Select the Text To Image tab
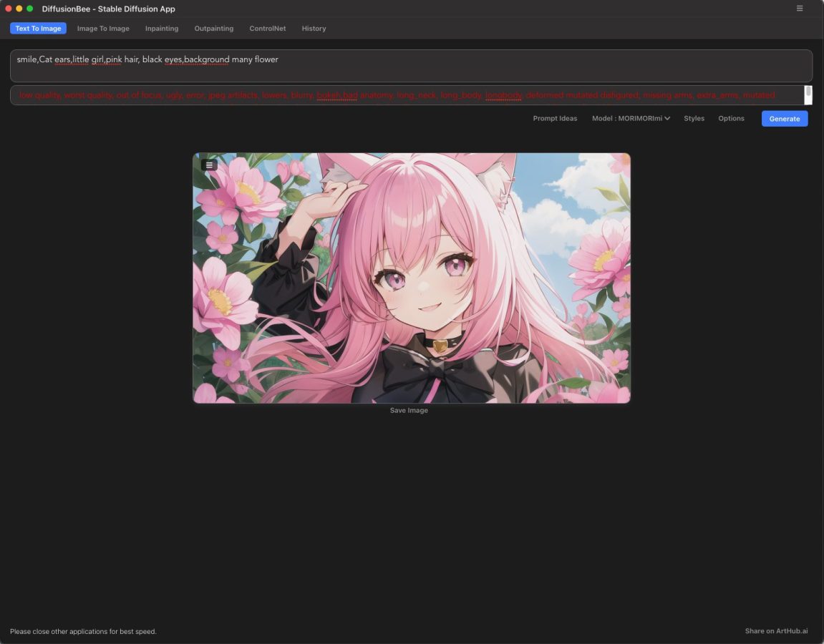The height and width of the screenshot is (644, 824). 38,29
